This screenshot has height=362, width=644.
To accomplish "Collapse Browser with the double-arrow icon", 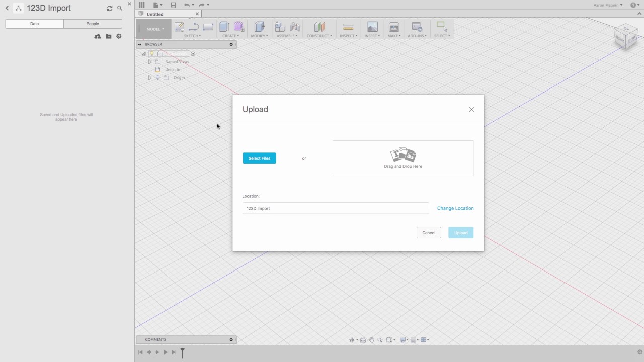I will click(140, 44).
